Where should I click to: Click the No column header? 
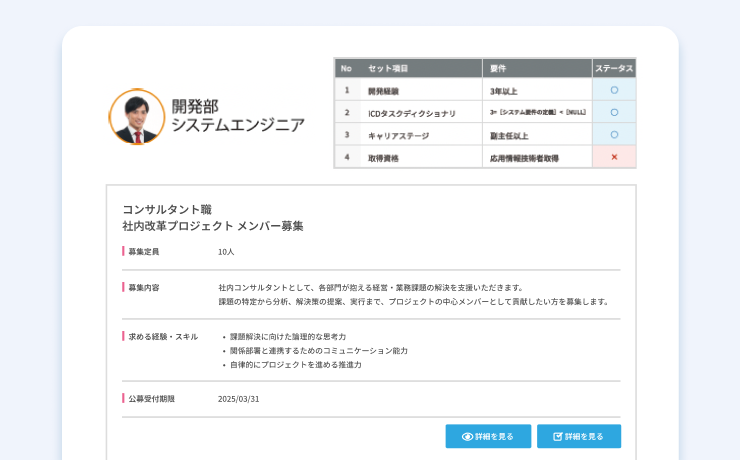click(x=346, y=68)
